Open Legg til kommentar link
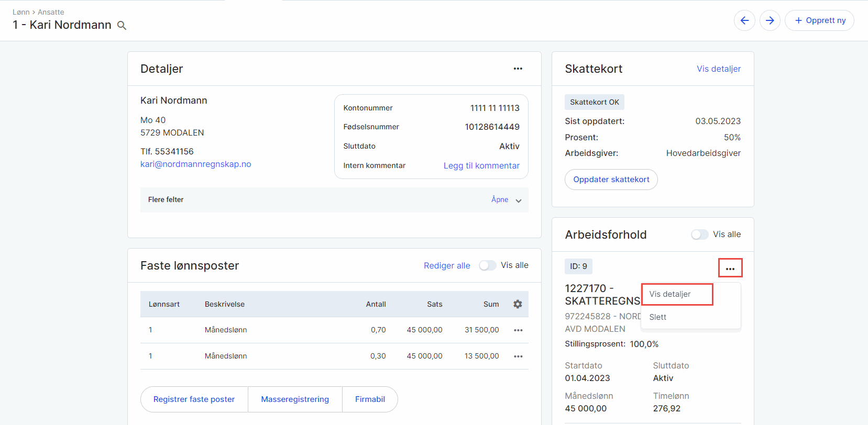The width and height of the screenshot is (868, 425). click(481, 165)
